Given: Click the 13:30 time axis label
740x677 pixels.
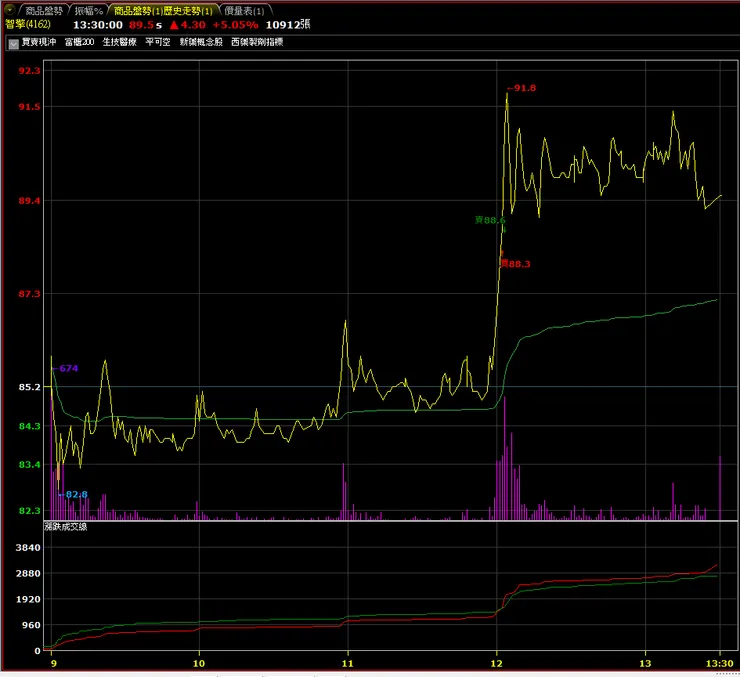Looking at the screenshot, I should [719, 663].
